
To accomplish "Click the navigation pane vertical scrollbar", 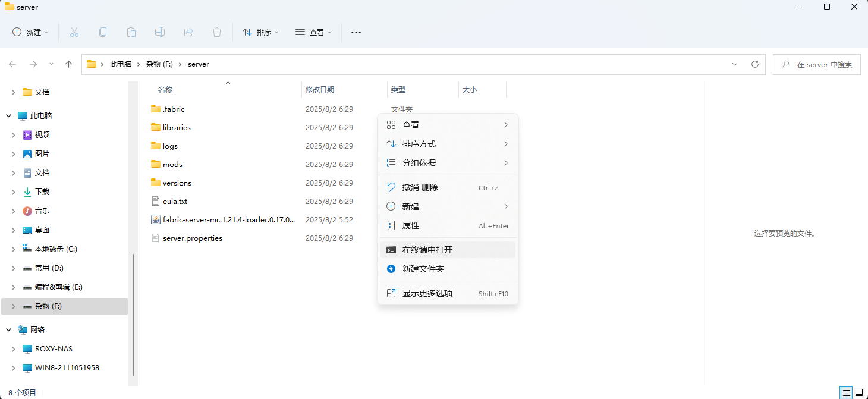I will (133, 315).
